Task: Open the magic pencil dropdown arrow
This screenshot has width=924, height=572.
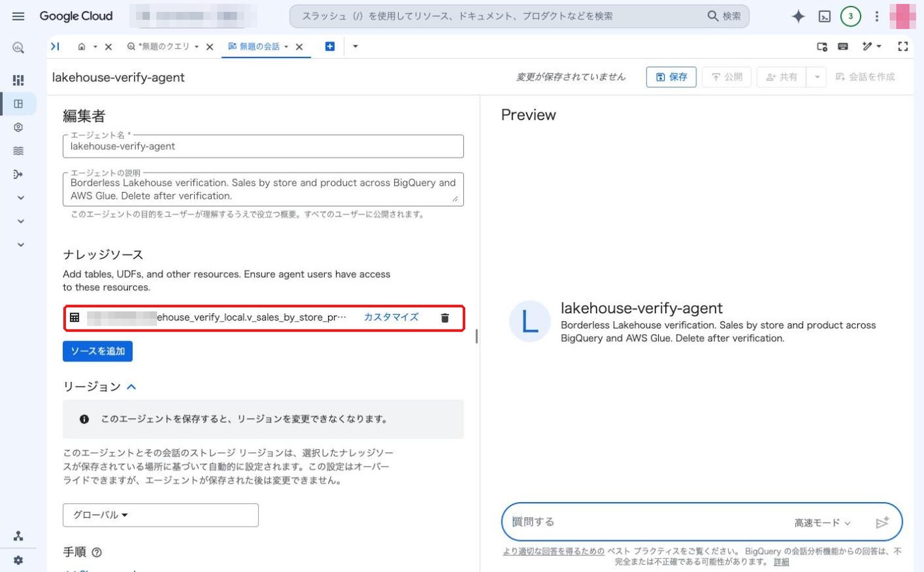Action: pos(879,46)
